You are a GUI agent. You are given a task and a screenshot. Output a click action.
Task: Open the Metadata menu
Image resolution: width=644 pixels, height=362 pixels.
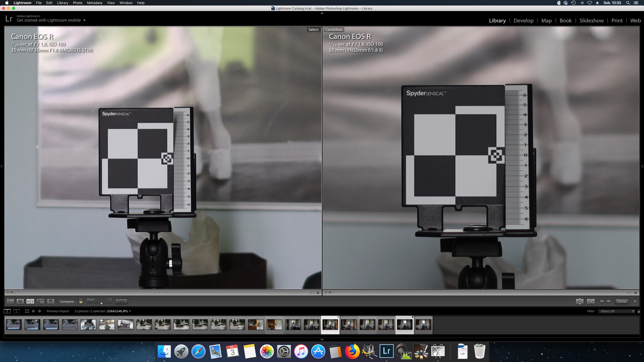(95, 3)
